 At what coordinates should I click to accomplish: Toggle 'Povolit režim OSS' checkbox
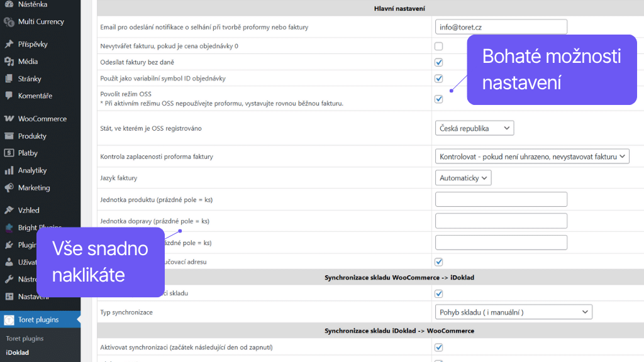(438, 99)
